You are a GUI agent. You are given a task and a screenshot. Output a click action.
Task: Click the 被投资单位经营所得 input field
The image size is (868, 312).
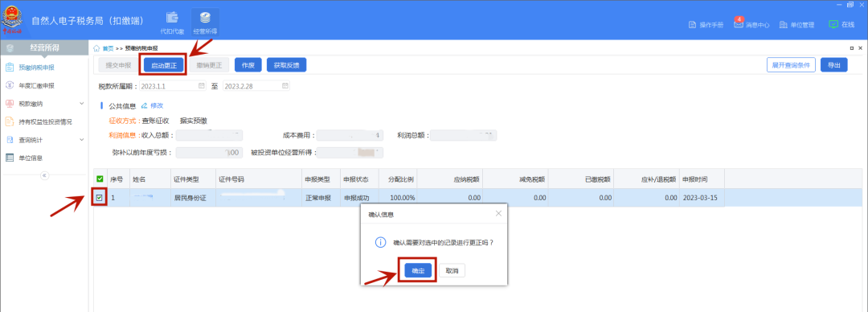pos(350,153)
